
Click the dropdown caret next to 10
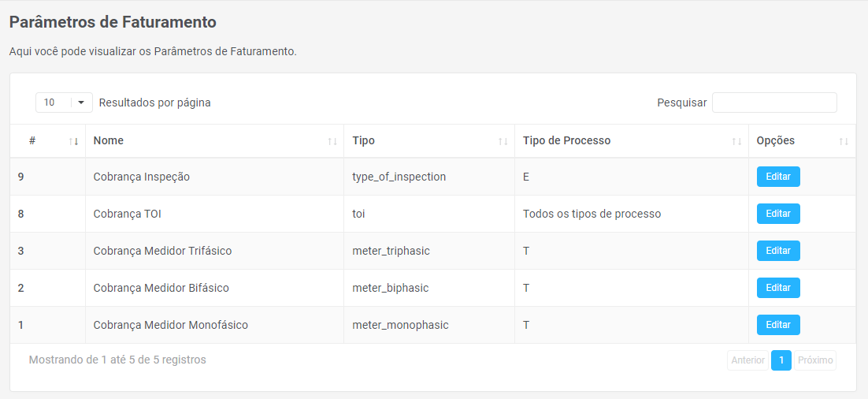[x=80, y=103]
